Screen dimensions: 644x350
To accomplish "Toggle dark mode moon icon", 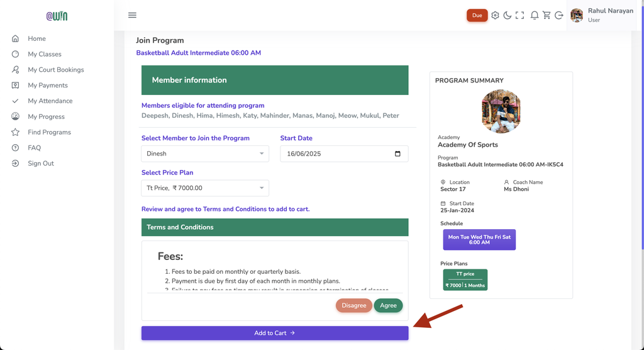I will click(508, 15).
